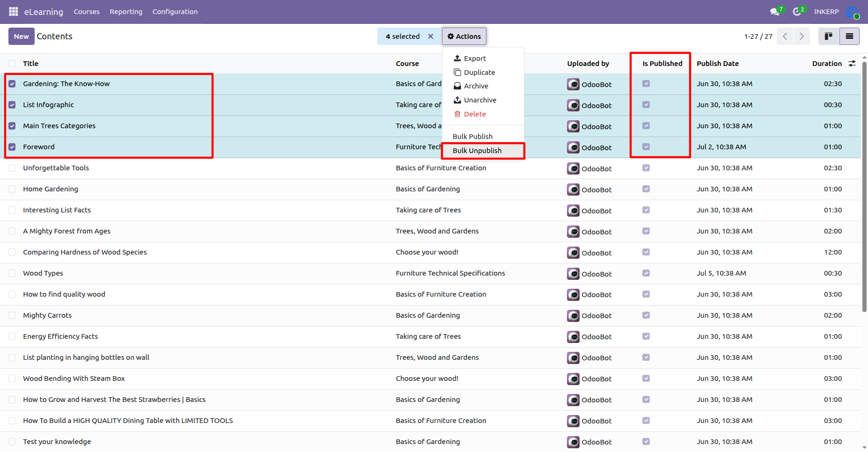The height and width of the screenshot is (452, 868).
Task: Choose Export from the Actions menu
Action: pos(483,58)
